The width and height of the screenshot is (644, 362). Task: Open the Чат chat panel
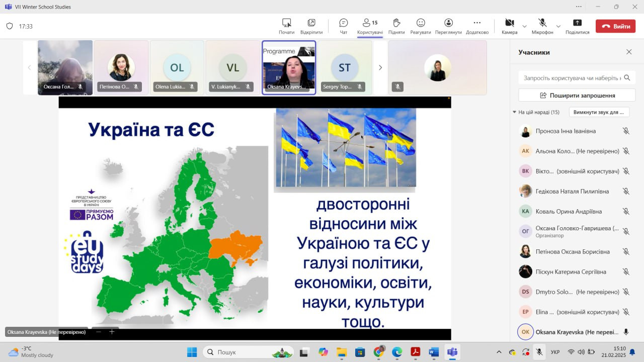pos(344,26)
